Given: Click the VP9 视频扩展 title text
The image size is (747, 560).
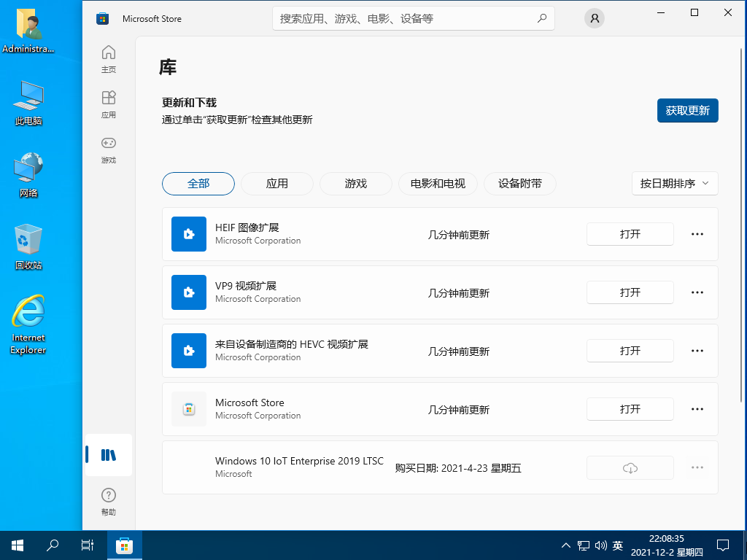Looking at the screenshot, I should pyautogui.click(x=246, y=286).
